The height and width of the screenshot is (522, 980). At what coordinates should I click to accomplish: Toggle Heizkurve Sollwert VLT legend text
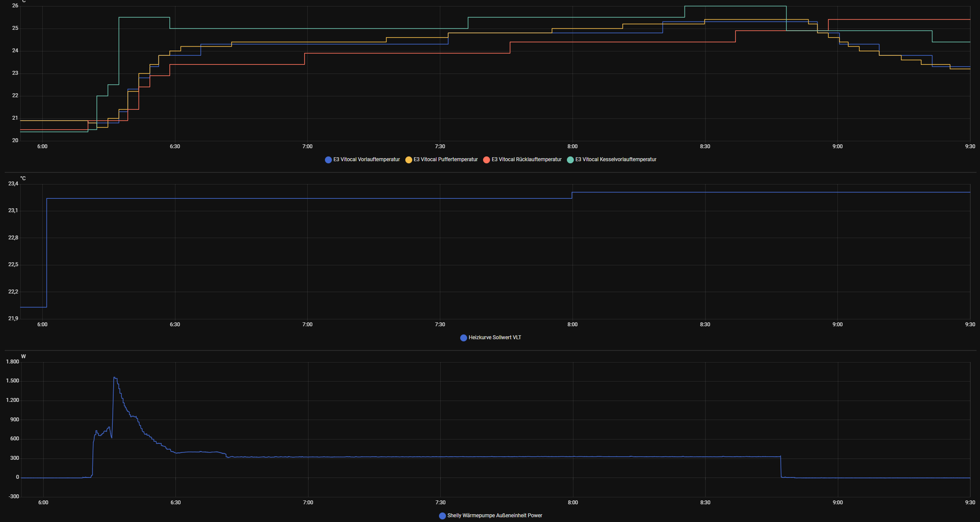(x=495, y=337)
